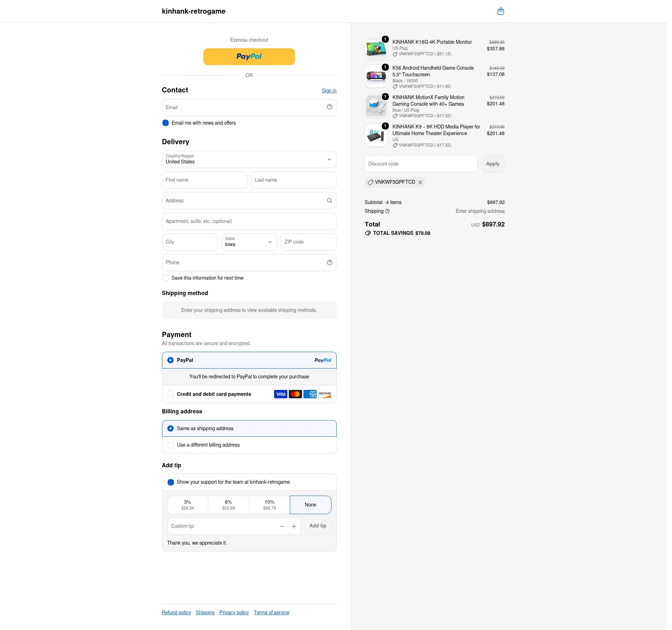Remove the VNKWF5GPFTCD discount code

(x=420, y=182)
